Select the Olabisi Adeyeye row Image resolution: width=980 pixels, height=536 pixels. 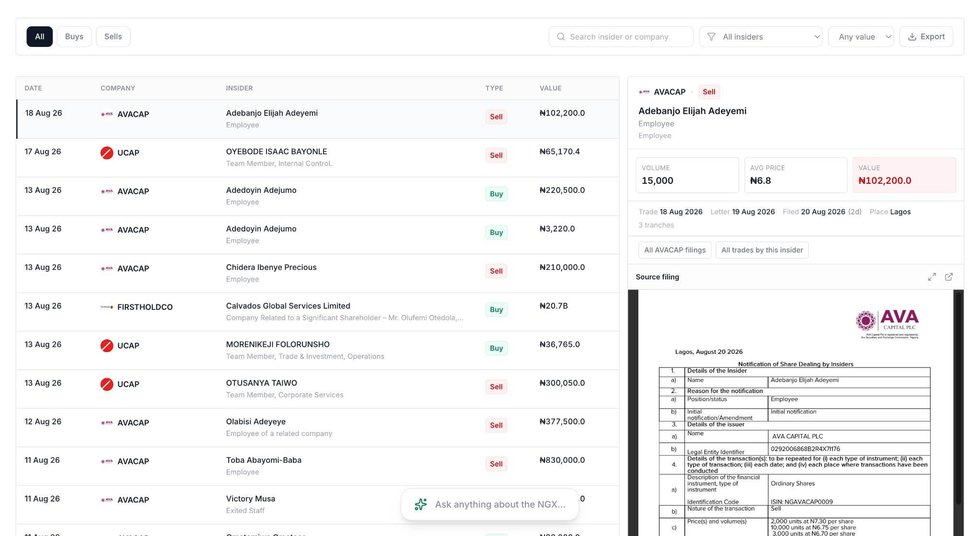tap(318, 428)
